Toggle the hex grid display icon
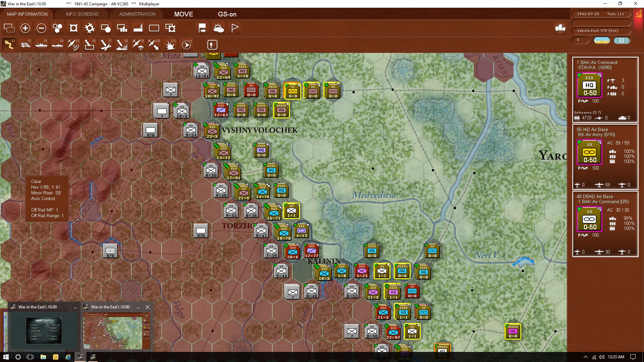The width and height of the screenshot is (644, 362). click(x=57, y=28)
